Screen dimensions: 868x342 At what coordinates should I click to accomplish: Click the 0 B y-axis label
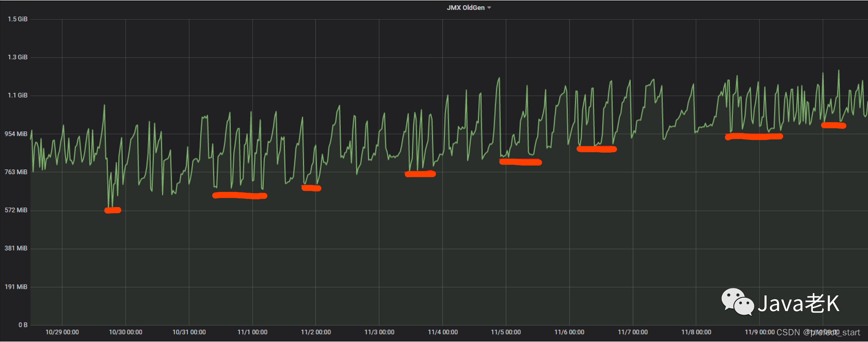tap(23, 325)
